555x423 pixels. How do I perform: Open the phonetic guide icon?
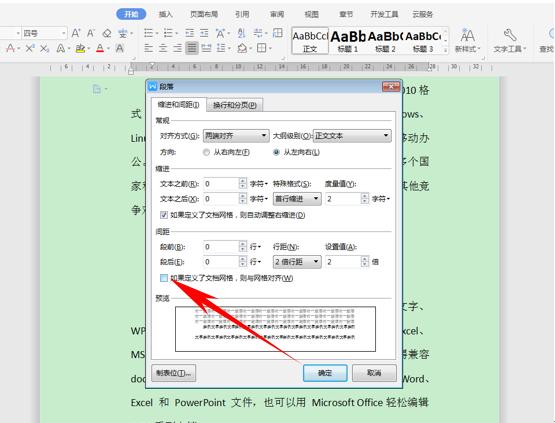pyautogui.click(x=123, y=33)
